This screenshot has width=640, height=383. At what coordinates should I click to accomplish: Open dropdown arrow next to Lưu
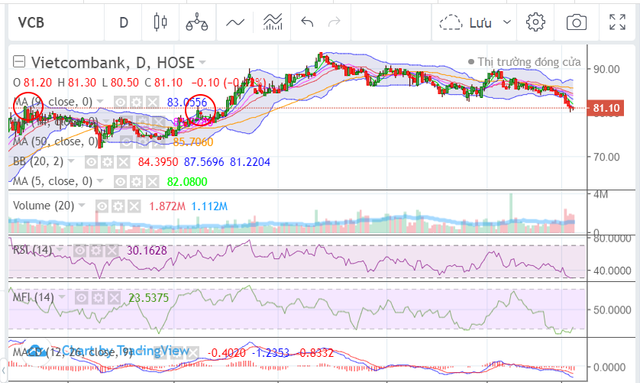(507, 22)
